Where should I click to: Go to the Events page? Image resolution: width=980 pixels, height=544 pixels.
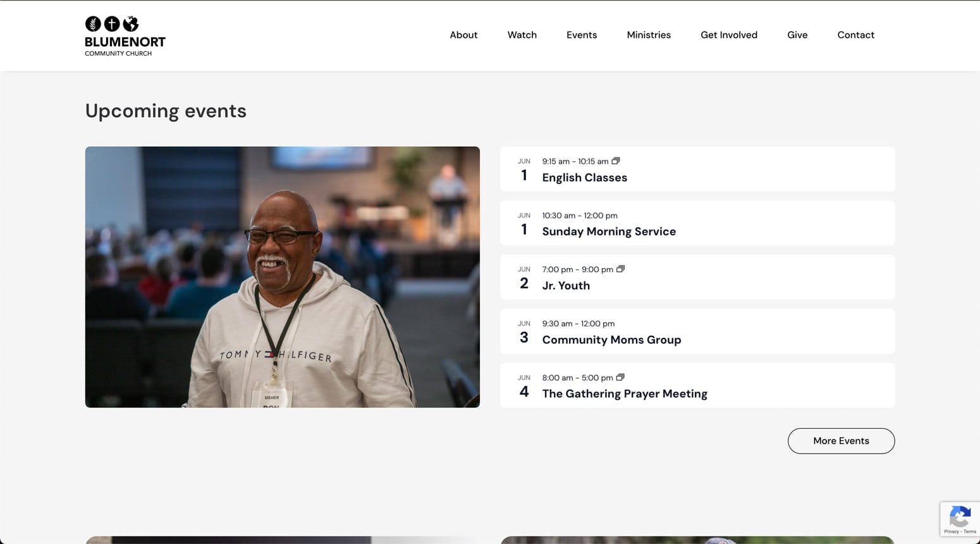pyautogui.click(x=582, y=35)
